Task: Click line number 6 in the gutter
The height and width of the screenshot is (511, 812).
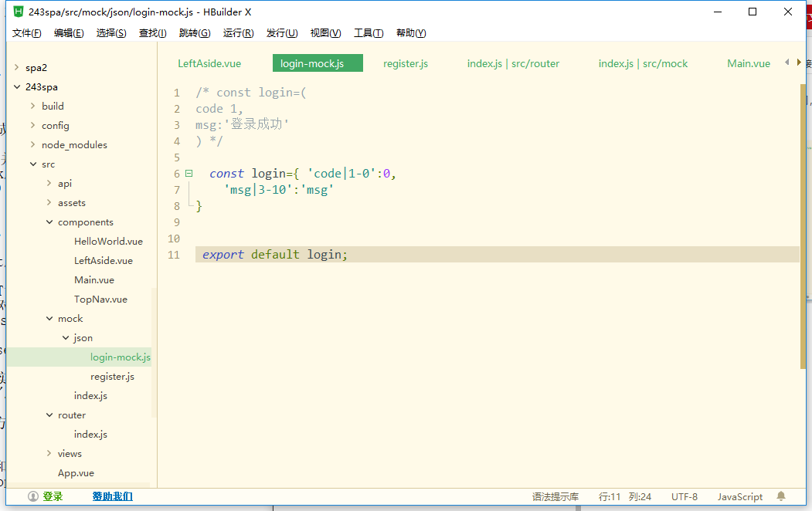Action: click(177, 174)
